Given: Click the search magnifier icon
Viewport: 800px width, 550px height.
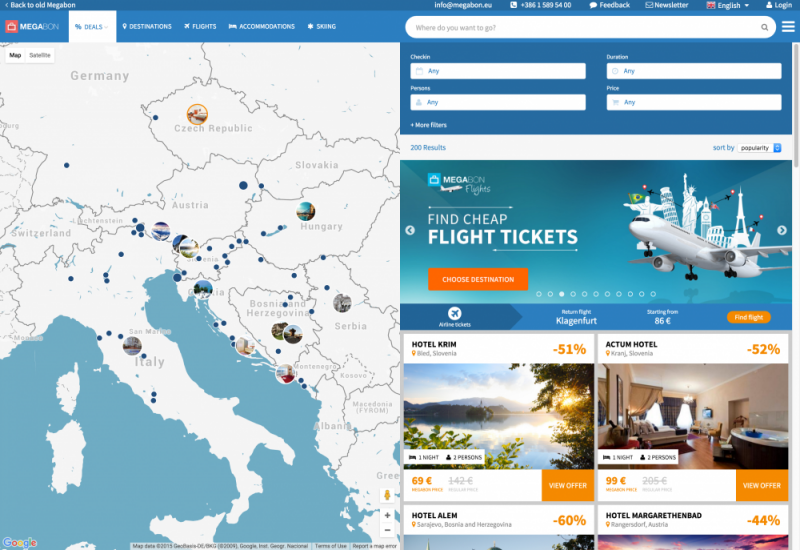Looking at the screenshot, I should pyautogui.click(x=764, y=28).
